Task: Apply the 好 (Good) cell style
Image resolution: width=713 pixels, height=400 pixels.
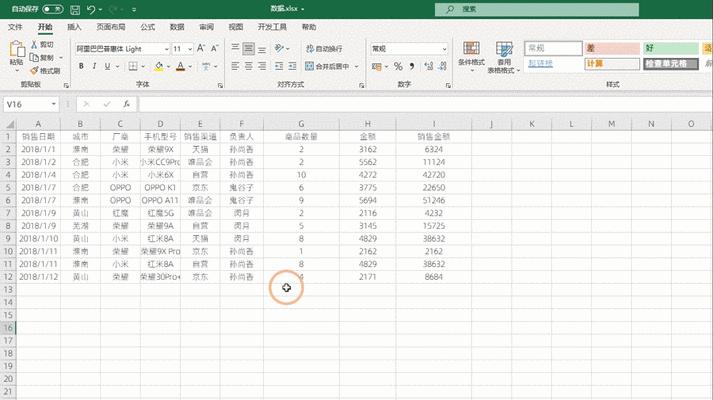Action: coord(671,48)
